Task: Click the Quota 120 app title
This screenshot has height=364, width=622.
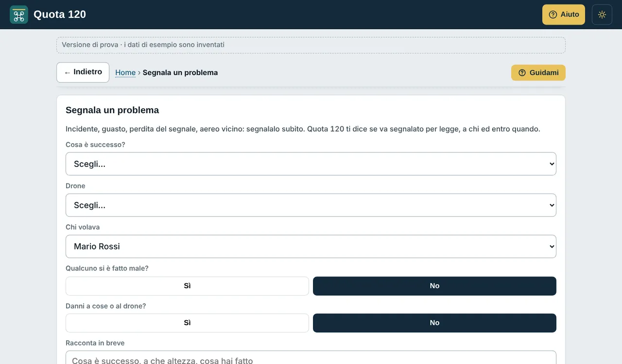Action: tap(60, 15)
